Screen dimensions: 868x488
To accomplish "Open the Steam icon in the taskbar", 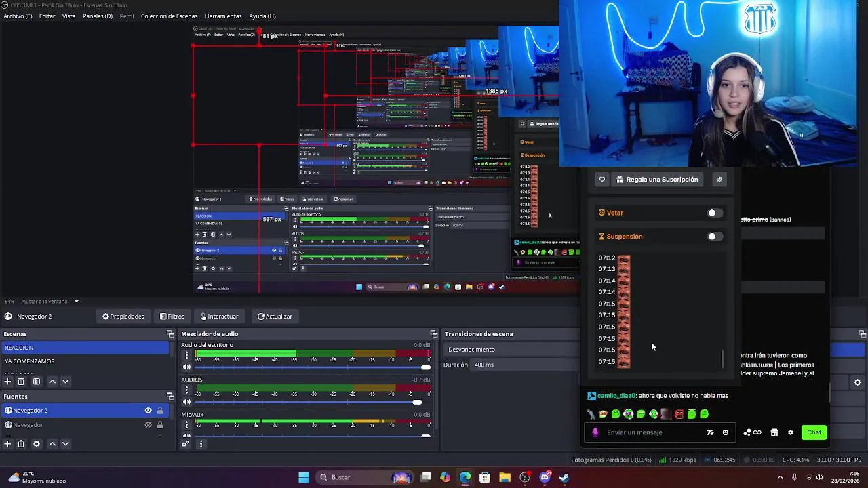I will (x=564, y=477).
